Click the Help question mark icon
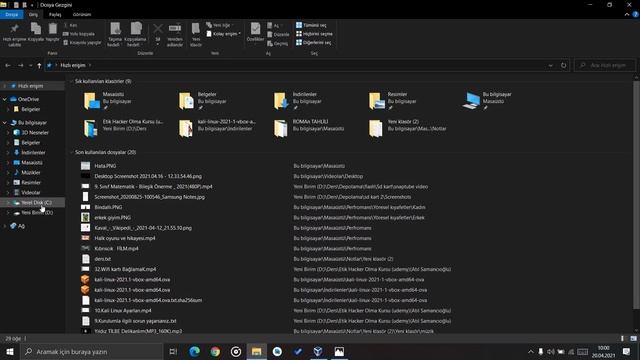This screenshot has height=360, width=640. point(635,15)
